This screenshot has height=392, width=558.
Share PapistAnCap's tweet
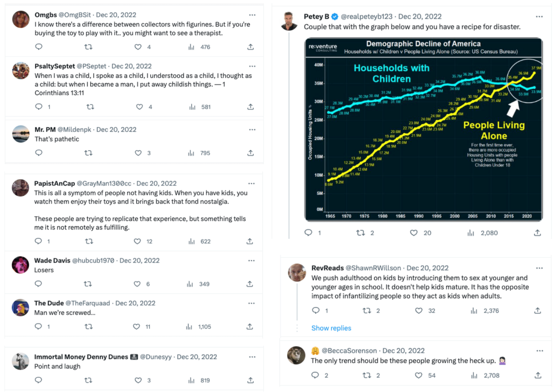tap(250, 241)
